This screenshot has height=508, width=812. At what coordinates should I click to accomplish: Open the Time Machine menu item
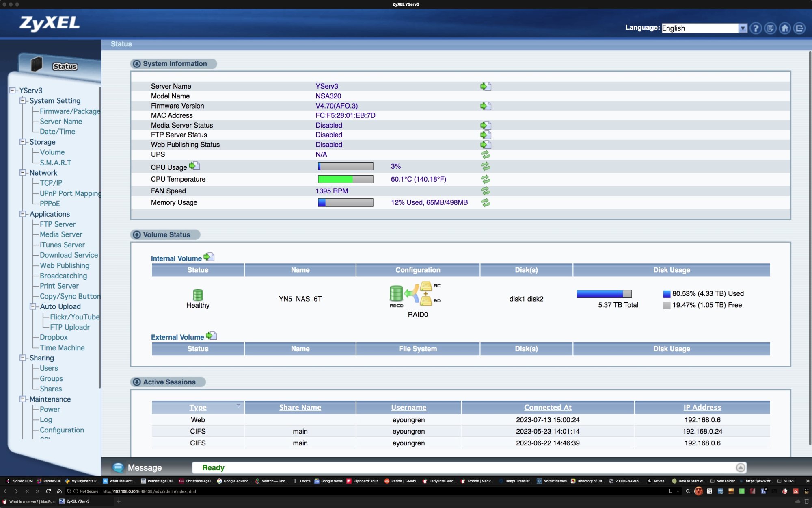point(62,348)
